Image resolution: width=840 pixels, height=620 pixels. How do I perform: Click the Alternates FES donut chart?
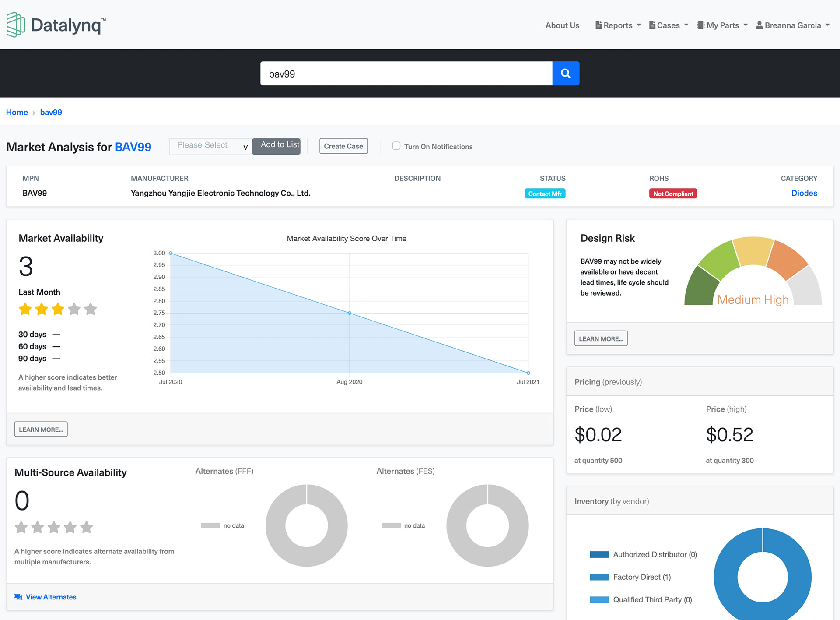point(487,525)
